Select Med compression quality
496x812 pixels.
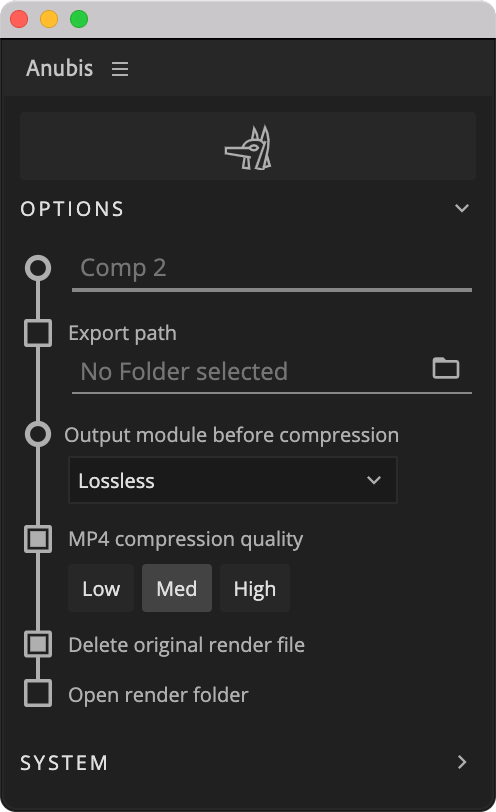[x=177, y=588]
